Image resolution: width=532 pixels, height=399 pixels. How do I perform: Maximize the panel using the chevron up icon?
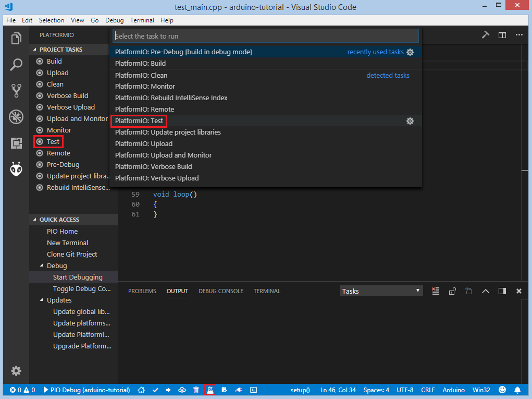[x=486, y=291]
